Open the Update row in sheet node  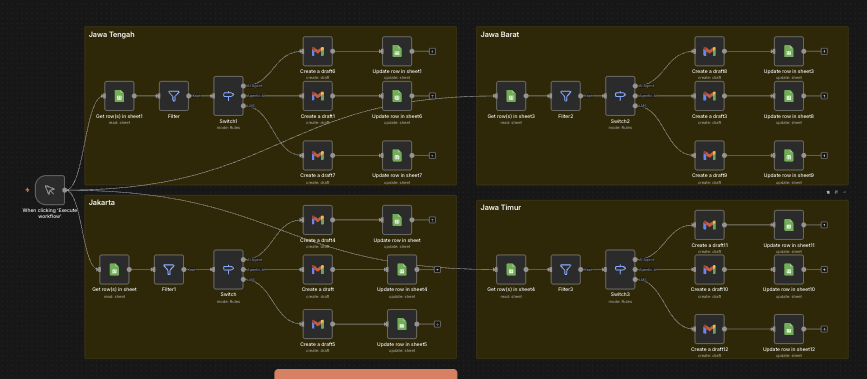(397, 220)
